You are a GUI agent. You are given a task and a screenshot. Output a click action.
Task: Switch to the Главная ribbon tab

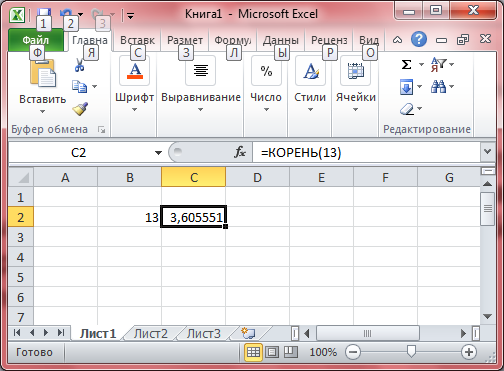90,40
